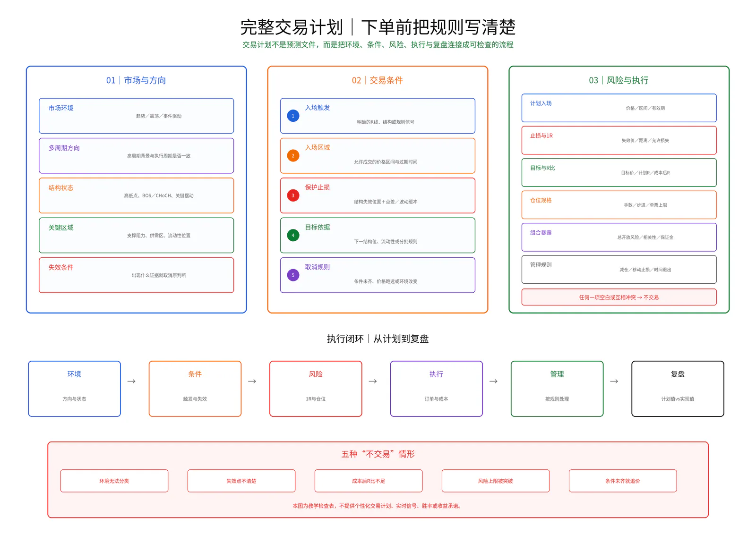Image resolution: width=756 pixels, height=534 pixels.
Task: Click the arrow between 风险 and 执行
Action: pyautogui.click(x=373, y=381)
